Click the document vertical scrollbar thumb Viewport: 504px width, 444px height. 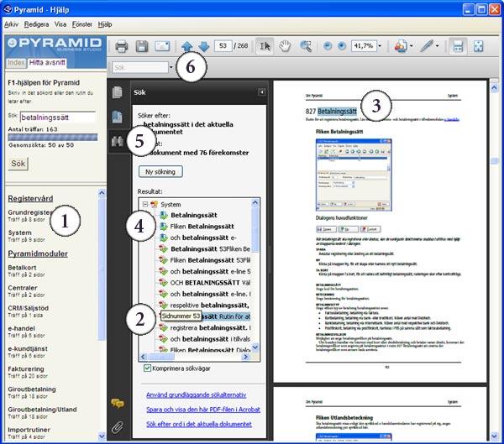pos(495,160)
